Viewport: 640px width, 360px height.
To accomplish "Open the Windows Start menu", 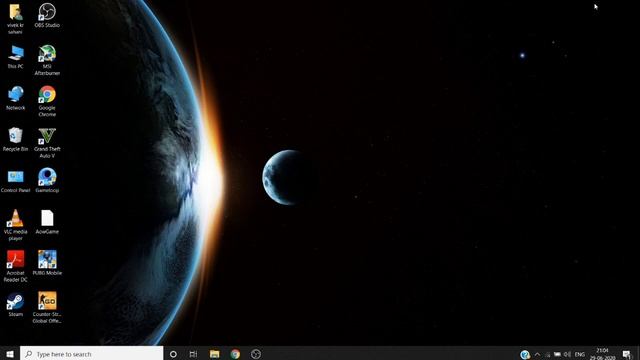I will coord(10,353).
